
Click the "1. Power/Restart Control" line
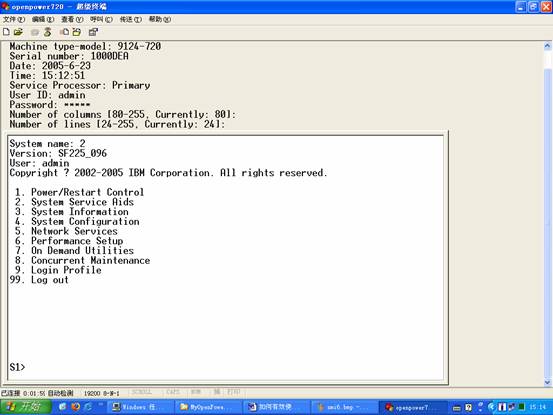(79, 192)
